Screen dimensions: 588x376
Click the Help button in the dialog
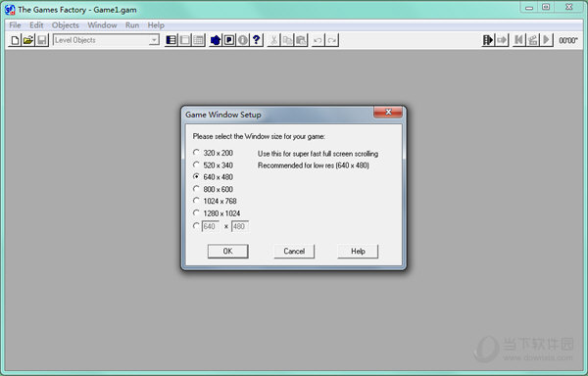(x=358, y=252)
